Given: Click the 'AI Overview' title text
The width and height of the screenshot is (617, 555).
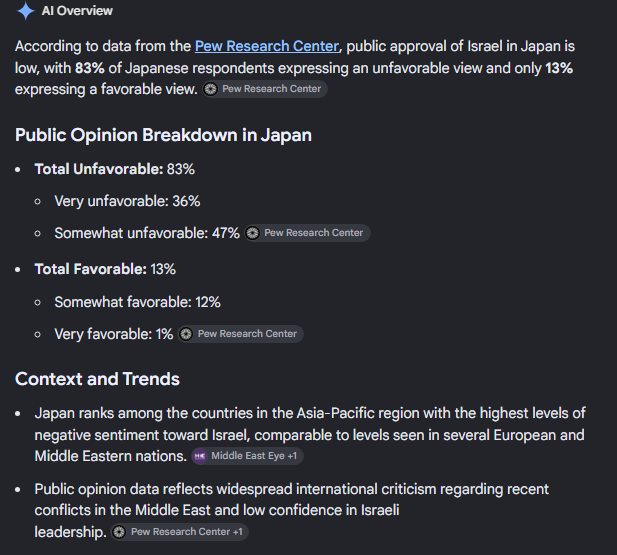Looking at the screenshot, I should (x=77, y=11).
